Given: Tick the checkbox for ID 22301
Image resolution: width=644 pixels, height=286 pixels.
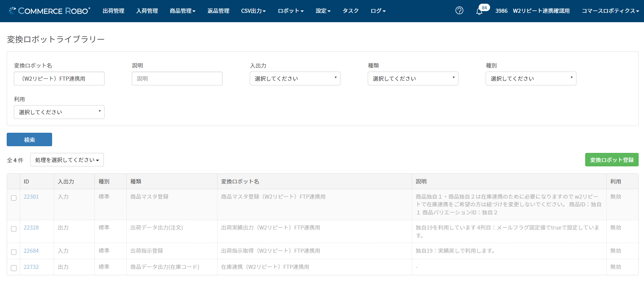Looking at the screenshot, I should (14, 198).
